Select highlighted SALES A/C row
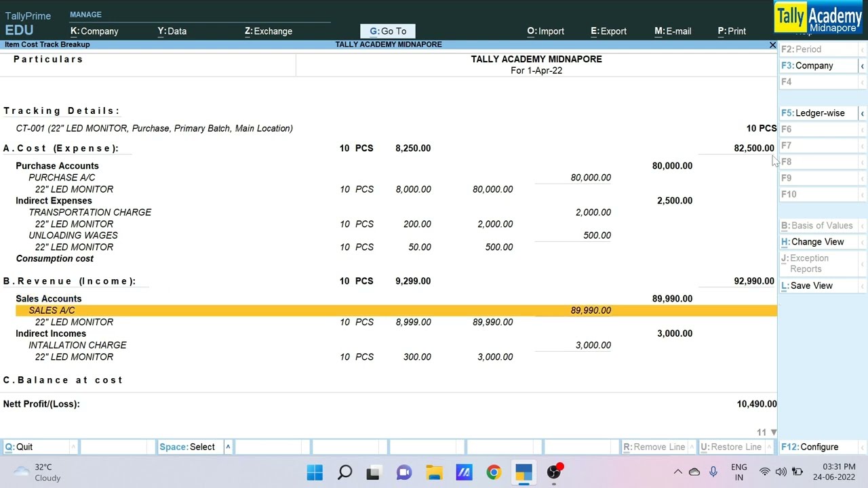The width and height of the screenshot is (868, 488). point(396,310)
